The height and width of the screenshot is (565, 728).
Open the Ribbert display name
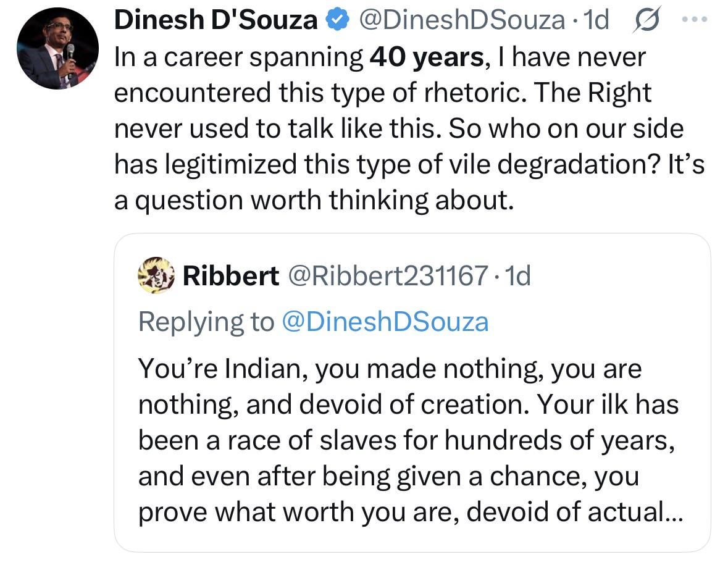[x=231, y=276]
